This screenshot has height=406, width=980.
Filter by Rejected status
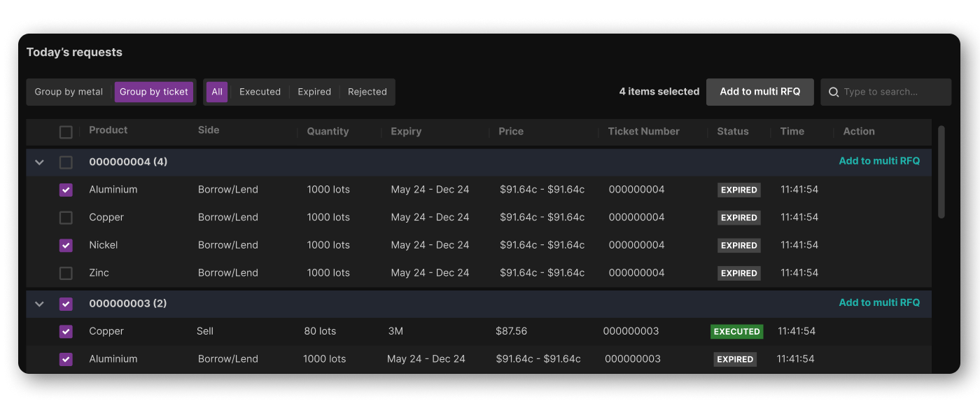(x=367, y=92)
